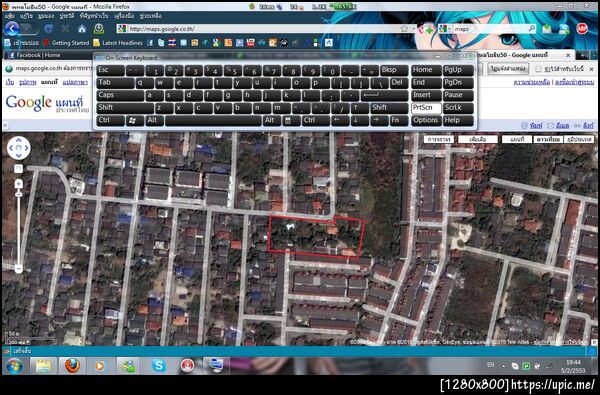Expand the collapsed side panel chevron
The height and width of the screenshot is (395, 600).
[5, 125]
